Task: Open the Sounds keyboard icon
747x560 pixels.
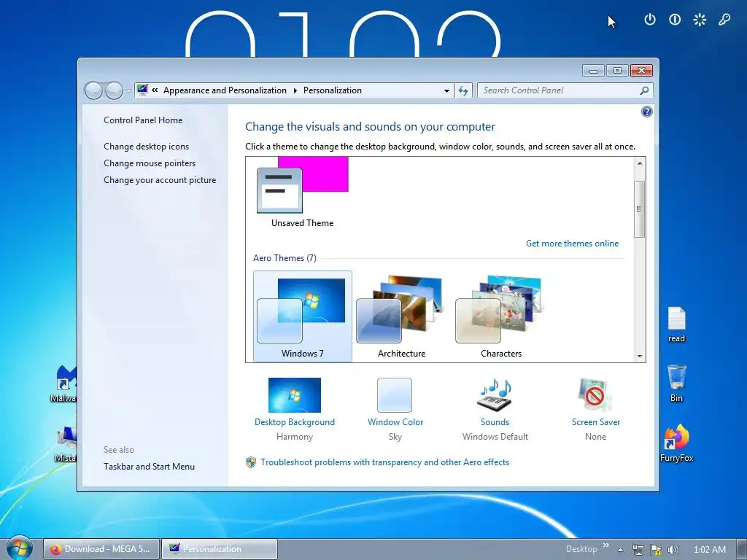Action: tap(495, 394)
